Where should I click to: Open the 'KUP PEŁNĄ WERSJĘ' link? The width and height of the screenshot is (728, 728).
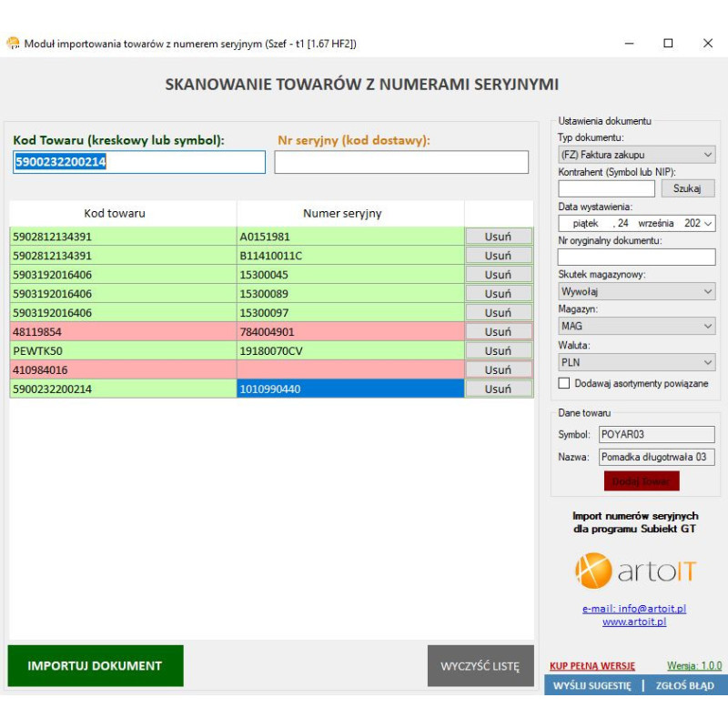tap(592, 666)
